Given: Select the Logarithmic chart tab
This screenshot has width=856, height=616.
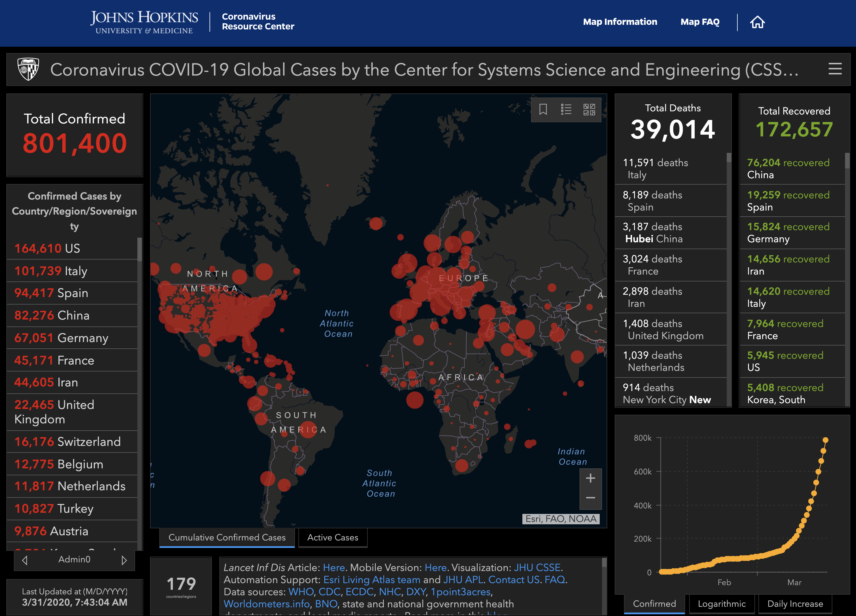Looking at the screenshot, I should click(x=721, y=604).
